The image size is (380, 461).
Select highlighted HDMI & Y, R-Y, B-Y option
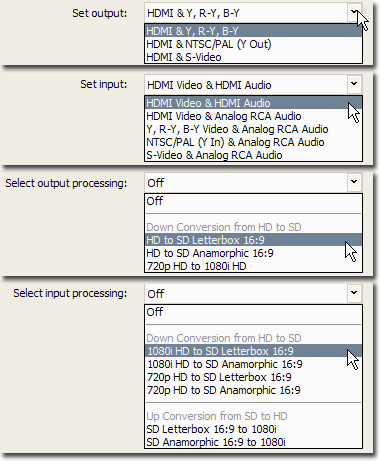click(253, 31)
